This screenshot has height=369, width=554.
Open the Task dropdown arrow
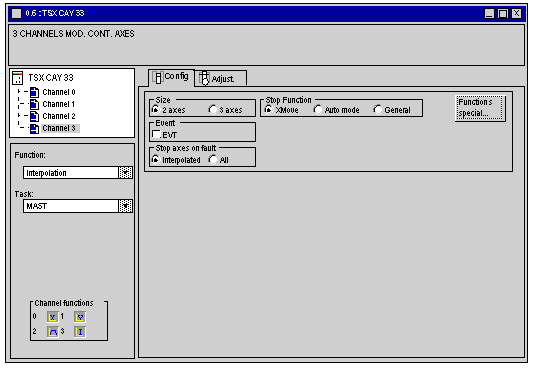click(x=125, y=206)
